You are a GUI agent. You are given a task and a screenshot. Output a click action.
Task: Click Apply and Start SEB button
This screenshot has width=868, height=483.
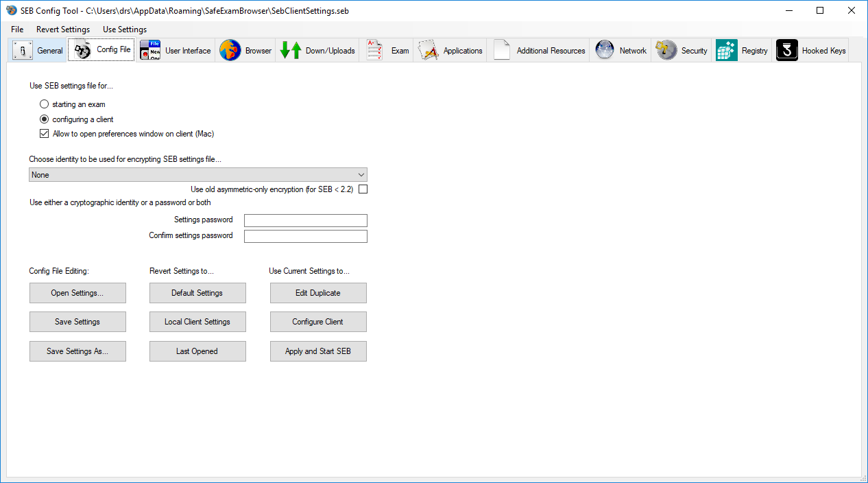click(x=318, y=351)
